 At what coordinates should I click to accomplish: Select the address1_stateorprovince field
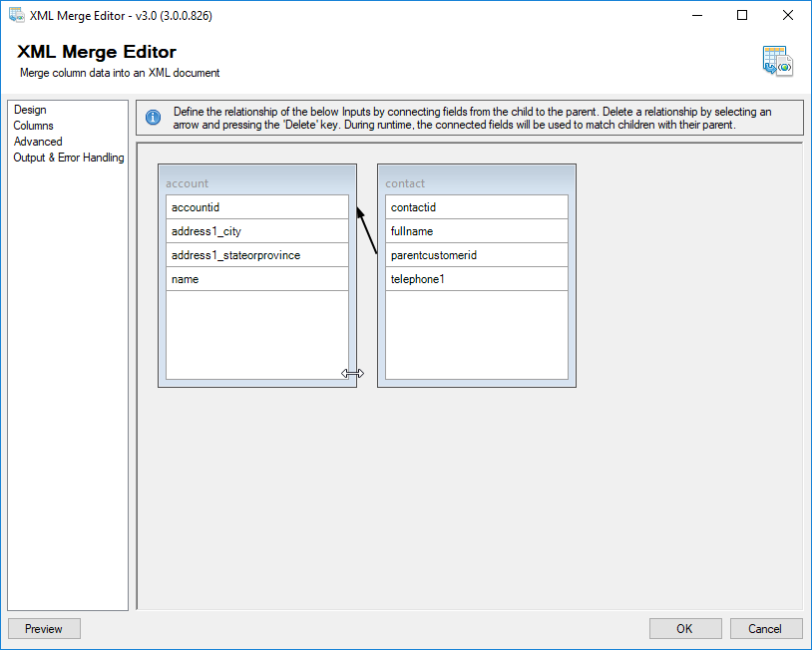[257, 254]
